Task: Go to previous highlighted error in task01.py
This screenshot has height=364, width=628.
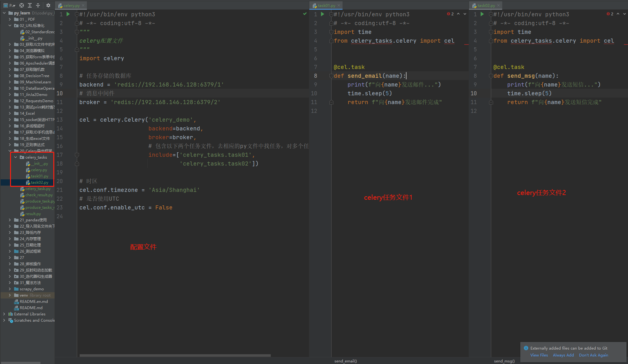Action: pyautogui.click(x=458, y=14)
